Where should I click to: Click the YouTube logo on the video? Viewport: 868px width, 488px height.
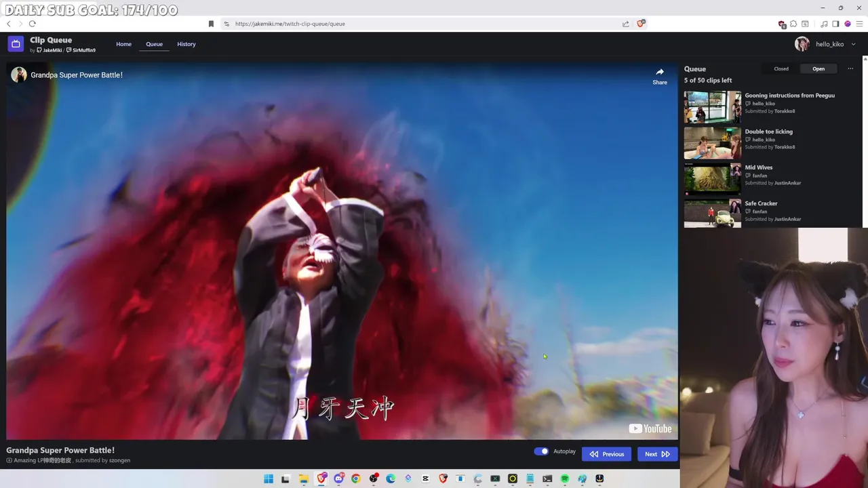tap(650, 428)
